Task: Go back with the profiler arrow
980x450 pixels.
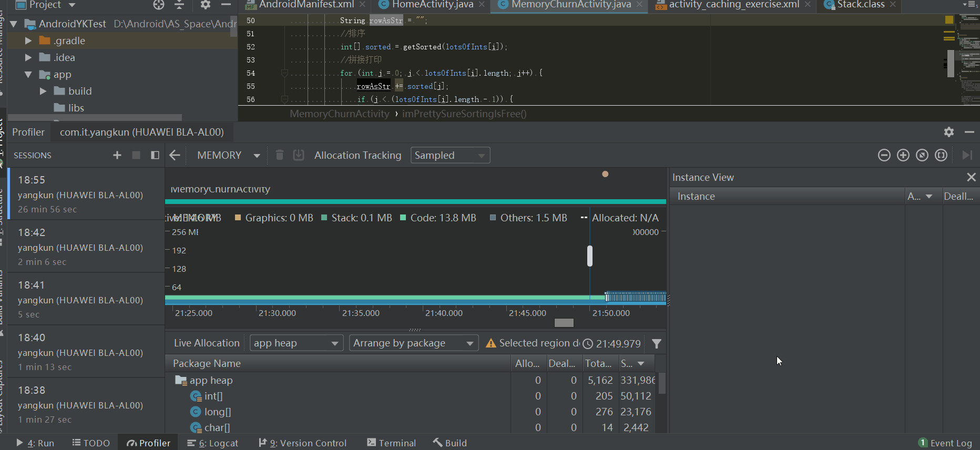Action: click(x=175, y=155)
